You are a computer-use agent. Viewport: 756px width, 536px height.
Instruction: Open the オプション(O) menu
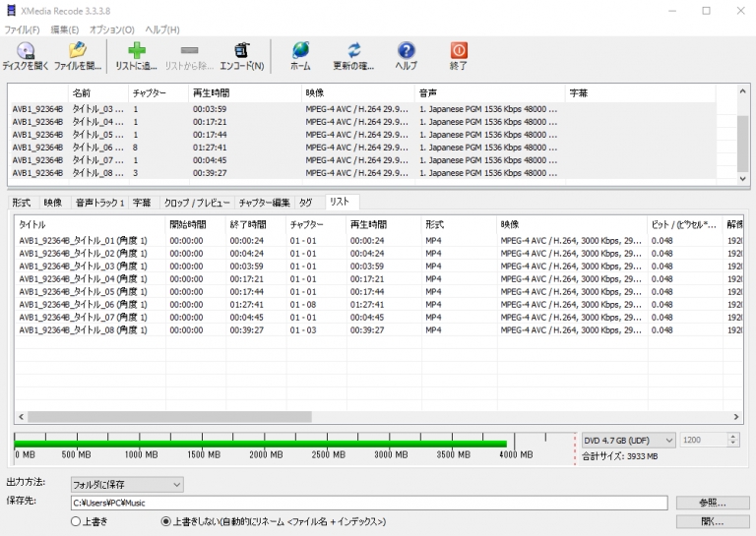pos(112,30)
